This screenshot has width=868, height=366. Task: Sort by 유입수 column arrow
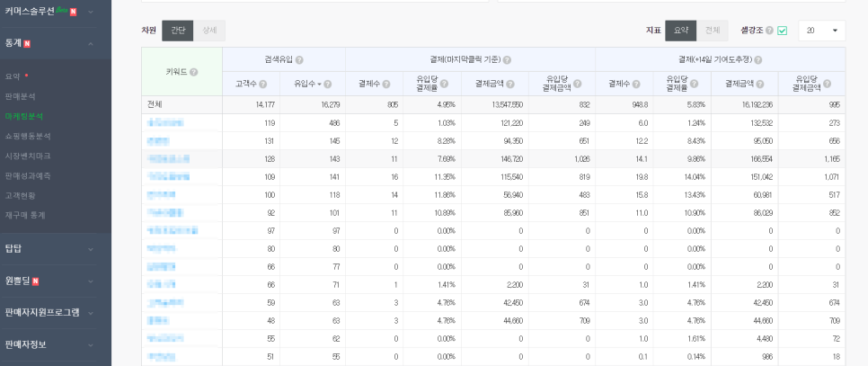point(319,85)
